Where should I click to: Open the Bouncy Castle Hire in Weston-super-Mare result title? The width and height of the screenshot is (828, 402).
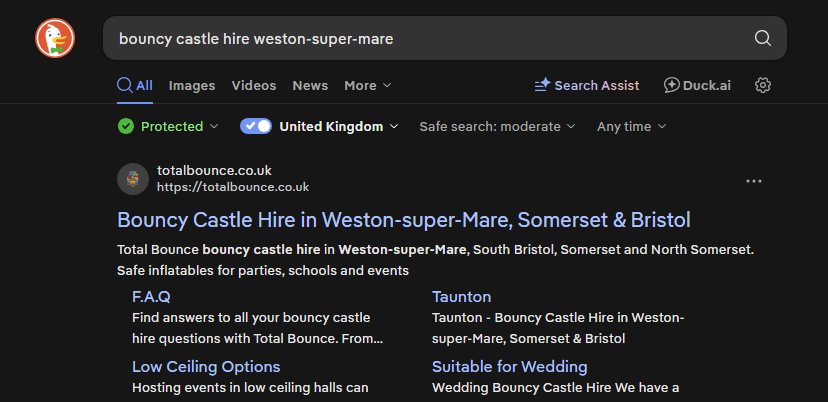403,220
